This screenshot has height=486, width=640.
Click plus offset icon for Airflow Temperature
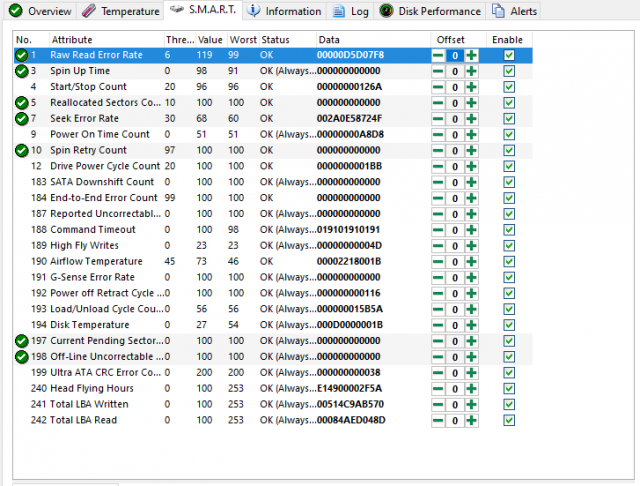click(471, 261)
